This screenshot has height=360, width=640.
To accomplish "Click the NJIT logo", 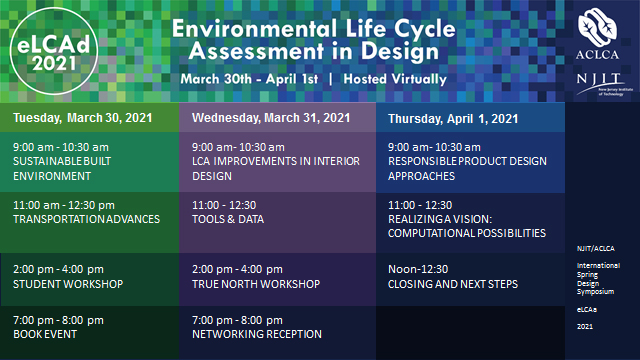I will click(x=604, y=84).
